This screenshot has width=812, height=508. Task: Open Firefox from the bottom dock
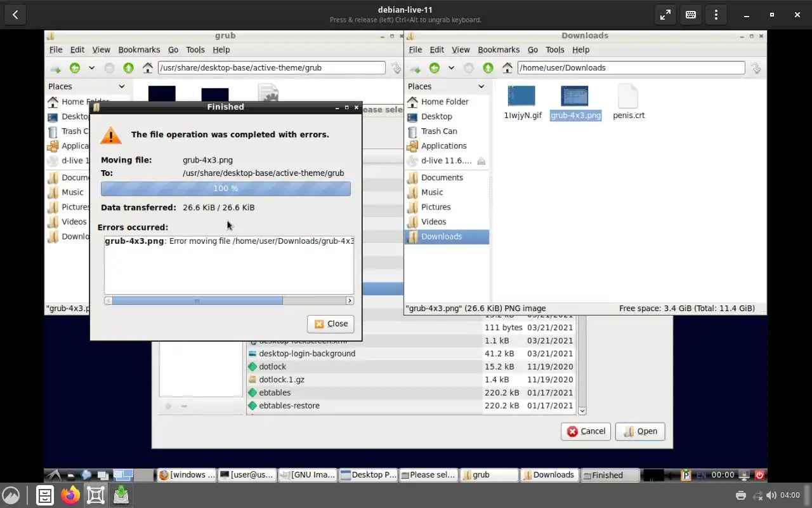tap(70, 495)
